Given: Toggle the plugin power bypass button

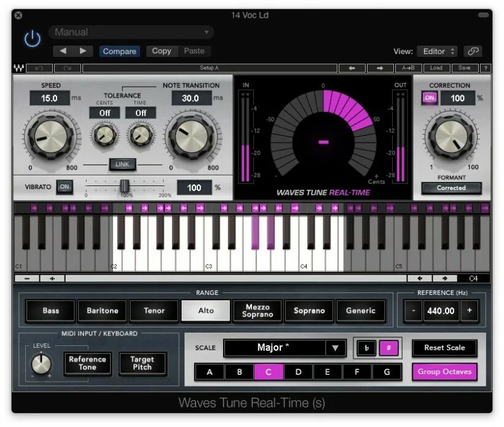Looking at the screenshot, I should click(x=33, y=39).
